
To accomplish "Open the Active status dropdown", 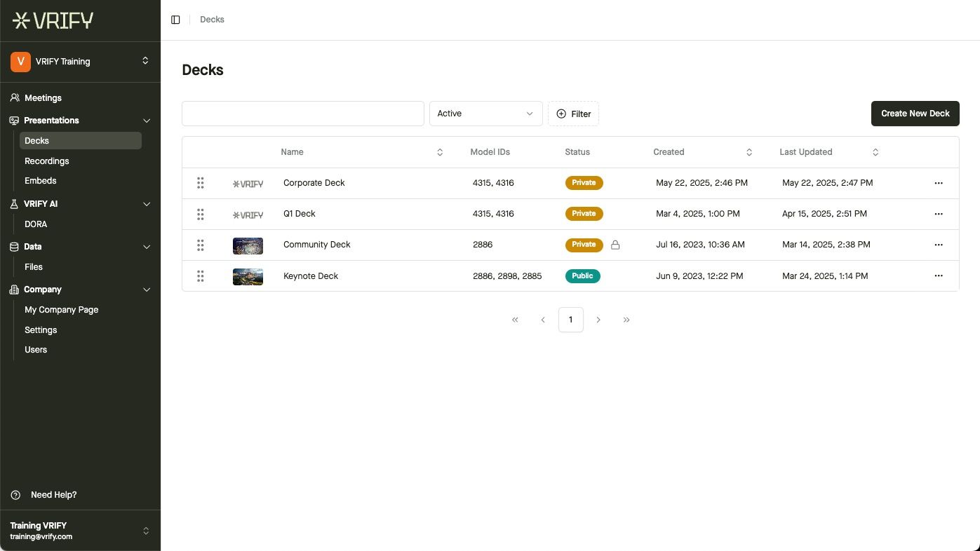I will click(x=485, y=114).
